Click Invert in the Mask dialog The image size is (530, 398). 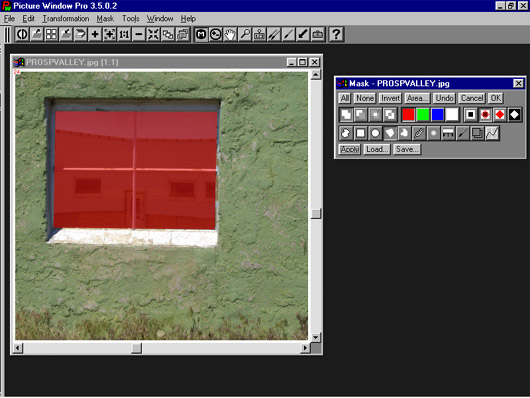pos(390,98)
